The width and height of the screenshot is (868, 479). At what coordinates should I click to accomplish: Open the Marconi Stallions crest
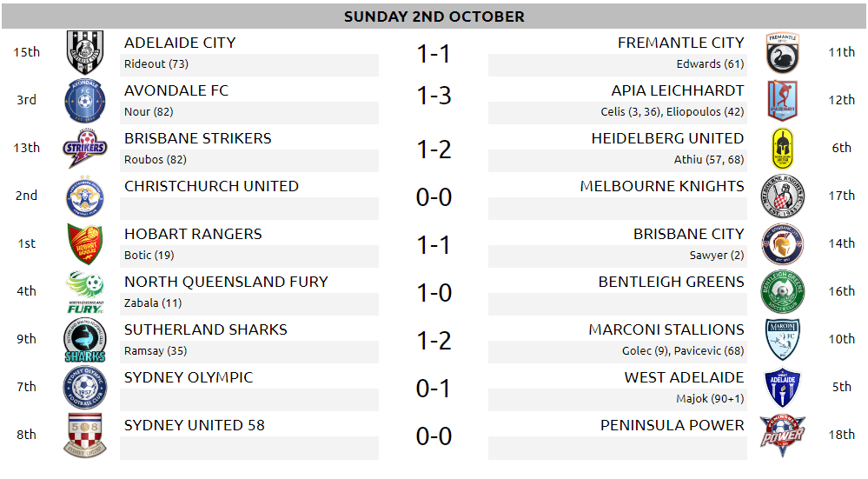click(782, 339)
